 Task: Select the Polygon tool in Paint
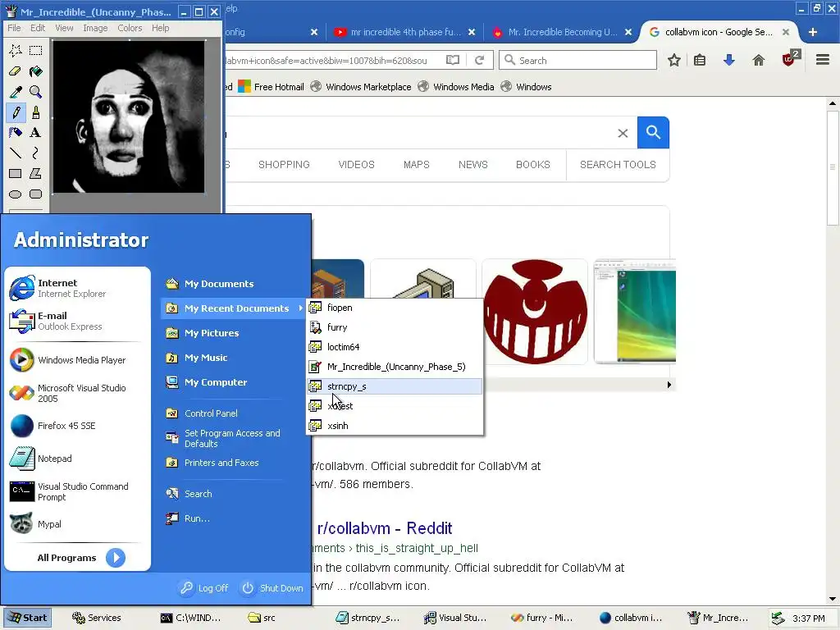click(x=36, y=174)
